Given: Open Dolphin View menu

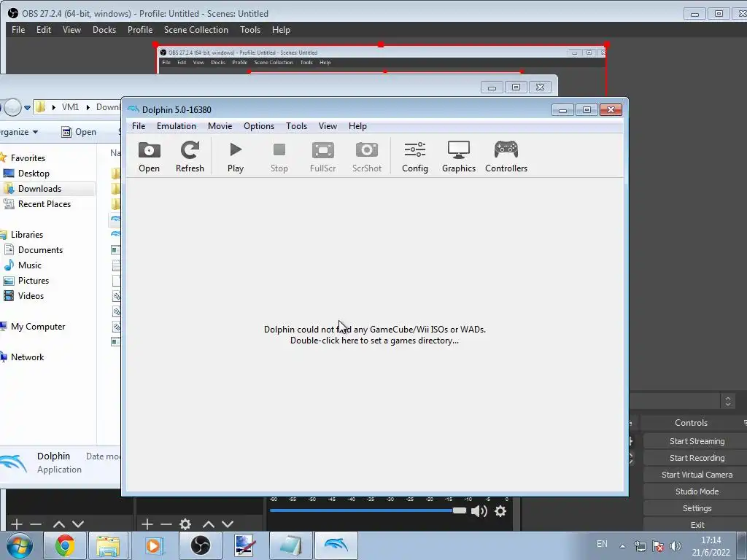Looking at the screenshot, I should (328, 126).
